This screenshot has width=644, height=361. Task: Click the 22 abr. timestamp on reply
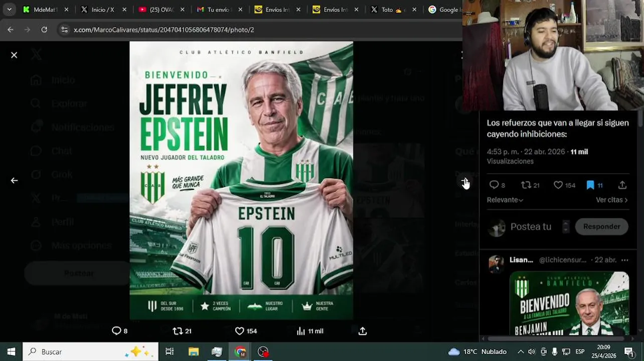605,260
